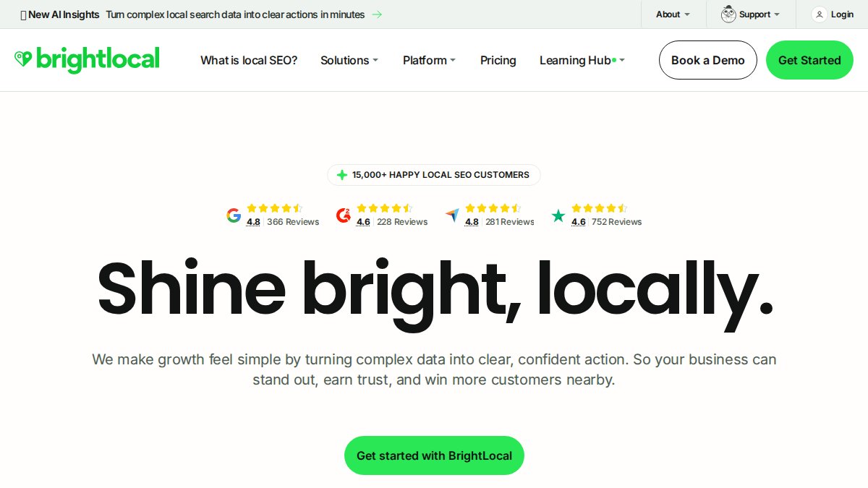This screenshot has width=868, height=488.
Task: Expand the Solutions menu
Action: pyautogui.click(x=349, y=60)
